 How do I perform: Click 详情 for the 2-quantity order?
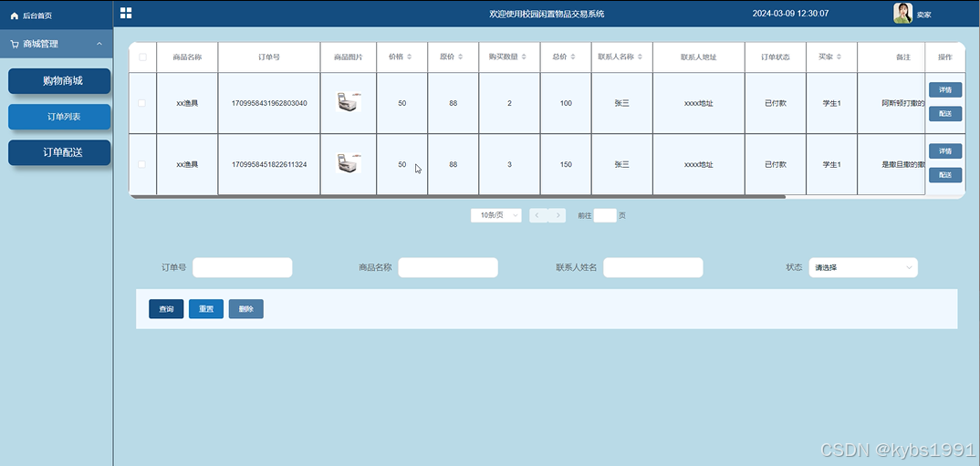(x=945, y=90)
